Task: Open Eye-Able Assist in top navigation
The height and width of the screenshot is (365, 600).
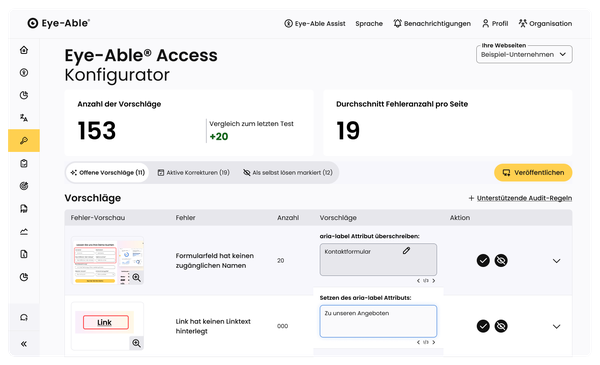Action: click(315, 23)
